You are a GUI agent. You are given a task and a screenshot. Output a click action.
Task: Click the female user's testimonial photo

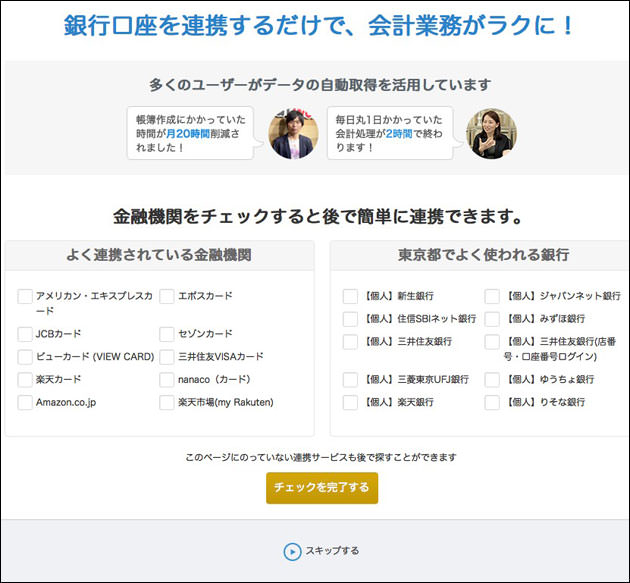click(x=491, y=133)
